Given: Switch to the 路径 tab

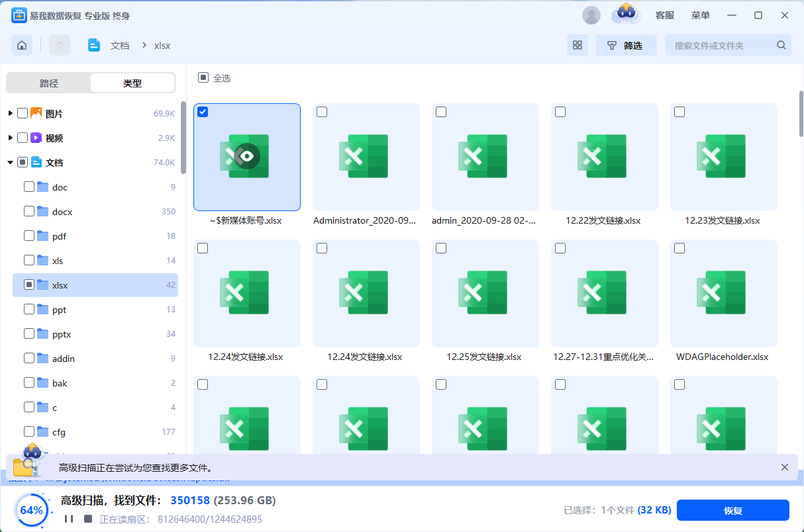Looking at the screenshot, I should click(x=49, y=83).
